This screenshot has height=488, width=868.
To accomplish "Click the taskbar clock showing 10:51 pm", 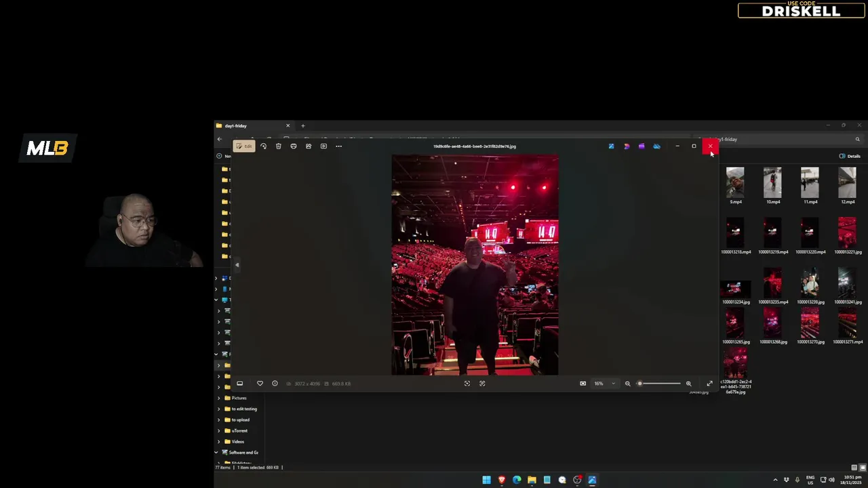I will [852, 480].
